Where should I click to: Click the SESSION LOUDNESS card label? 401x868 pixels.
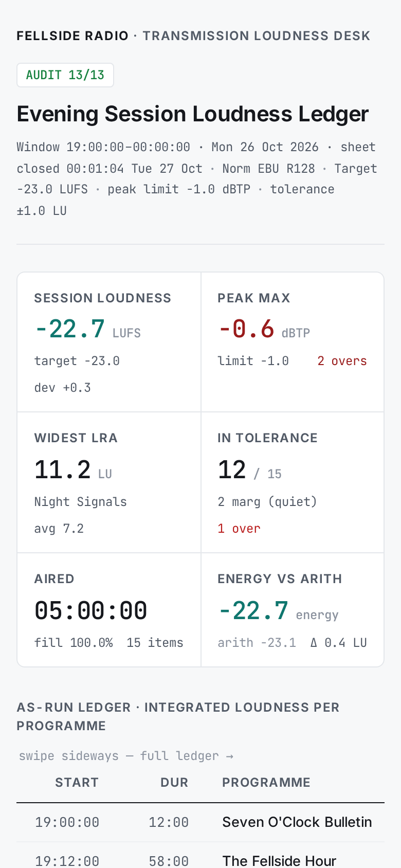point(103,298)
